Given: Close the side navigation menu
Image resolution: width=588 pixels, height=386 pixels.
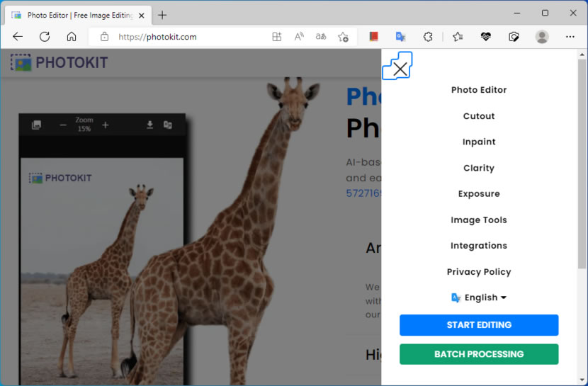Looking at the screenshot, I should (x=400, y=69).
